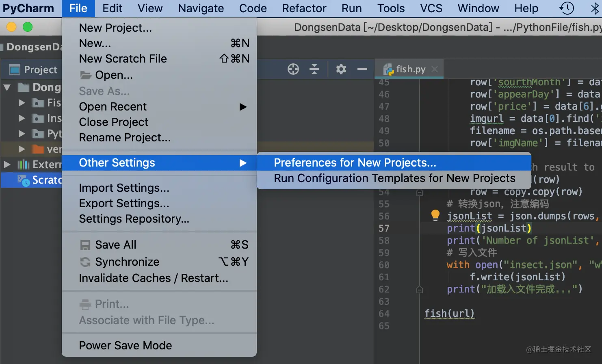Open the Tools menu
602x364 pixels.
391,9
